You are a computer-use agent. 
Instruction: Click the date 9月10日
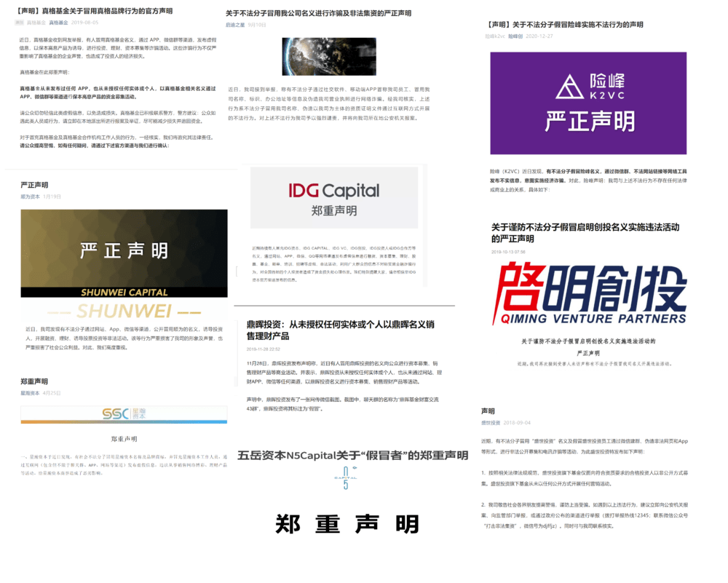pos(257,25)
